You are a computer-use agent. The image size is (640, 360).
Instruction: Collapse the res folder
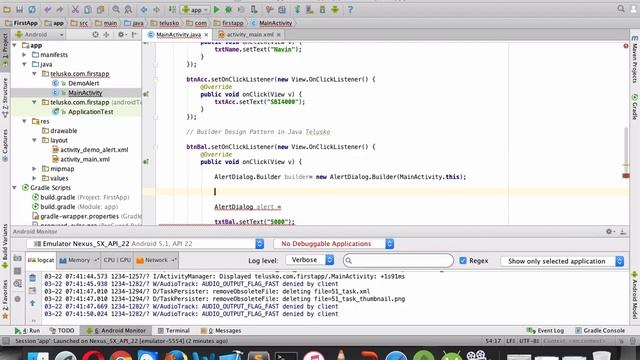pyautogui.click(x=24, y=121)
